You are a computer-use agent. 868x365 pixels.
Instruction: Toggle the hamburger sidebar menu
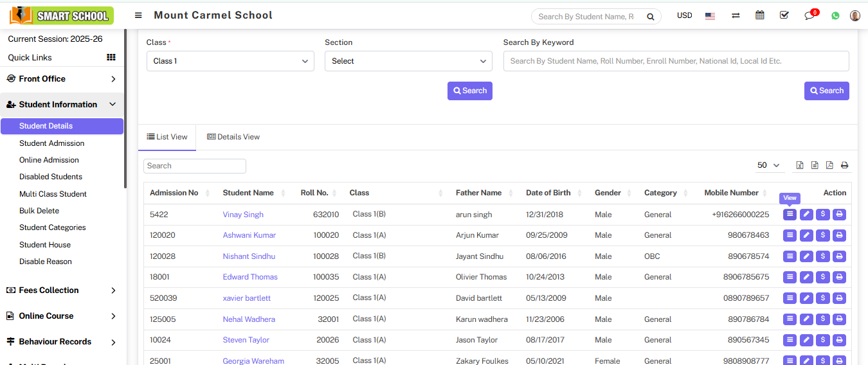pyautogui.click(x=138, y=15)
